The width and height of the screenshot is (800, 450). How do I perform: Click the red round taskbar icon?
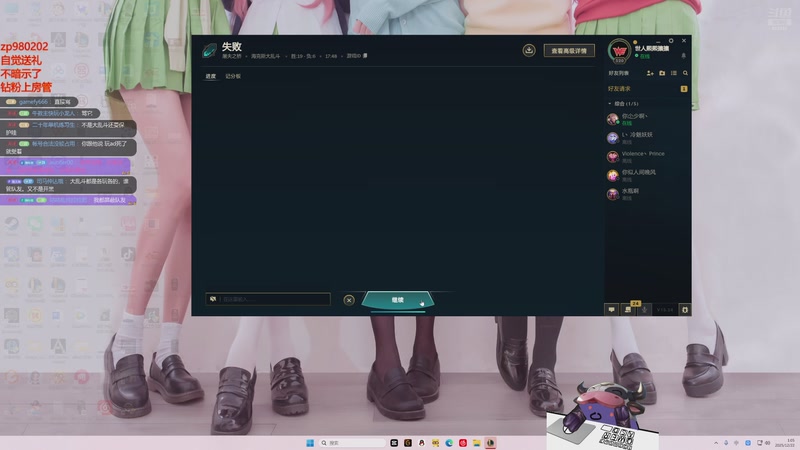coord(463,443)
